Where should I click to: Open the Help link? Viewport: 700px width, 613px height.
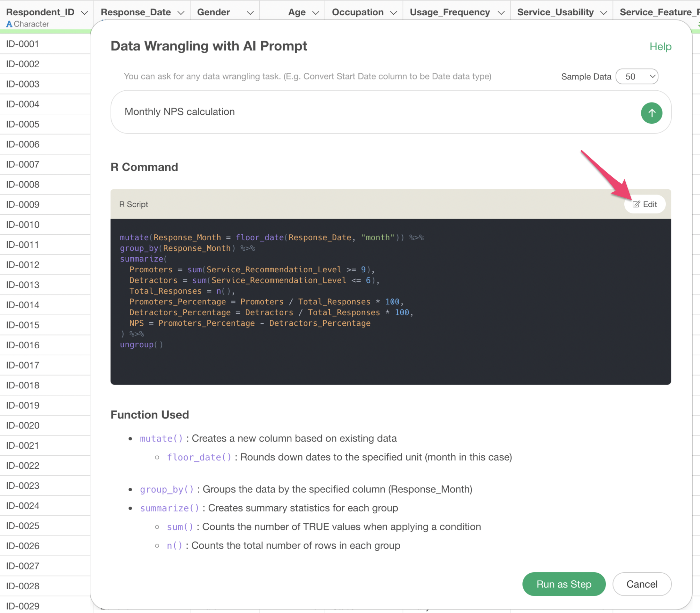660,47
